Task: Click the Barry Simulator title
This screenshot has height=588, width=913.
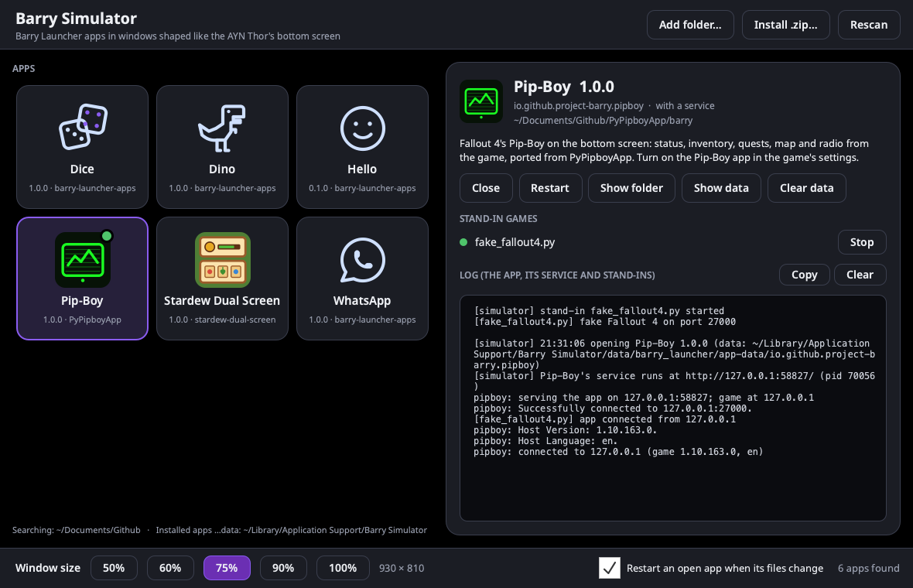Action: pos(77,19)
